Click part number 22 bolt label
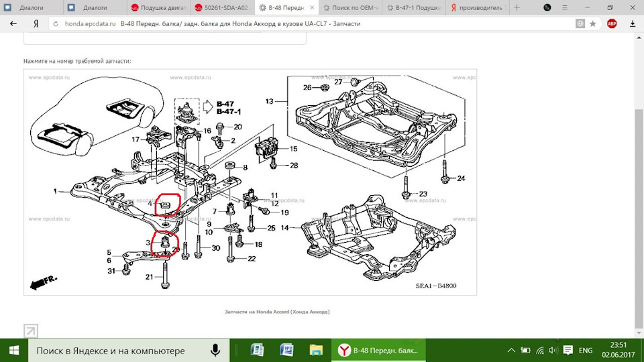The image size is (644, 362). (x=252, y=259)
